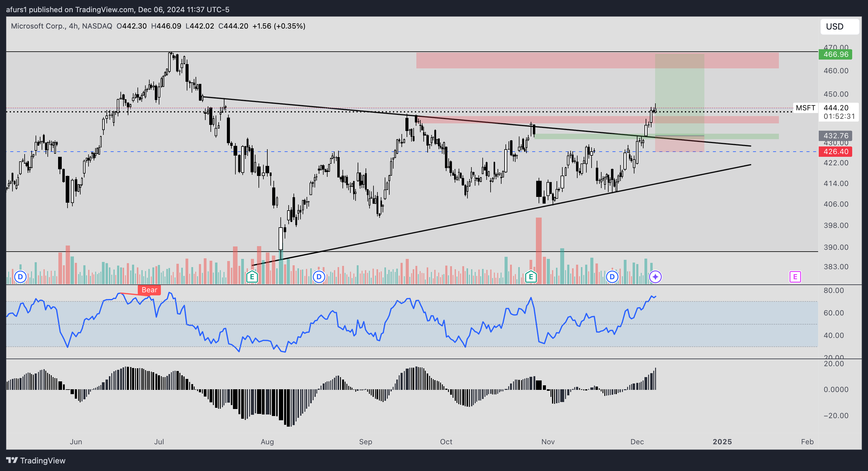Click the histogram 0.0000 axis label

coord(836,390)
